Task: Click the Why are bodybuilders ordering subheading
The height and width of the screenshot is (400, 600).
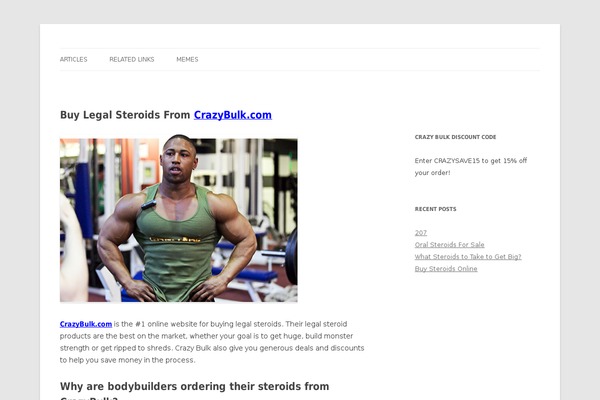Action: click(x=194, y=387)
